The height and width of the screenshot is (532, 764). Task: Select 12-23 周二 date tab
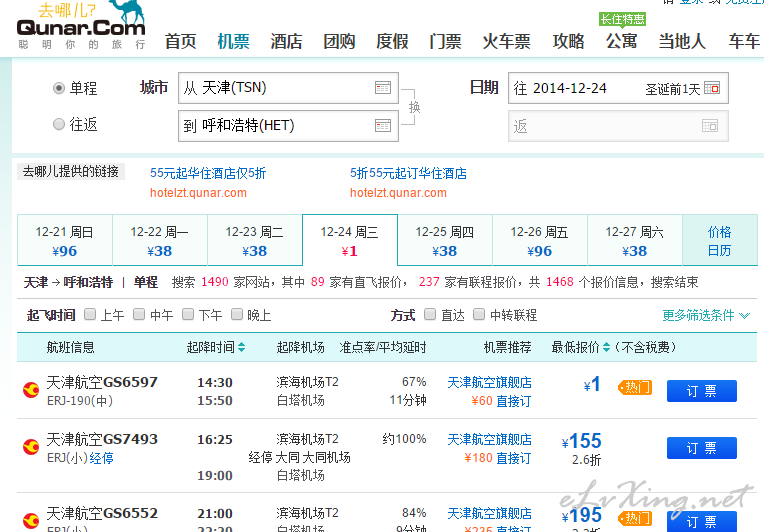[x=255, y=240]
